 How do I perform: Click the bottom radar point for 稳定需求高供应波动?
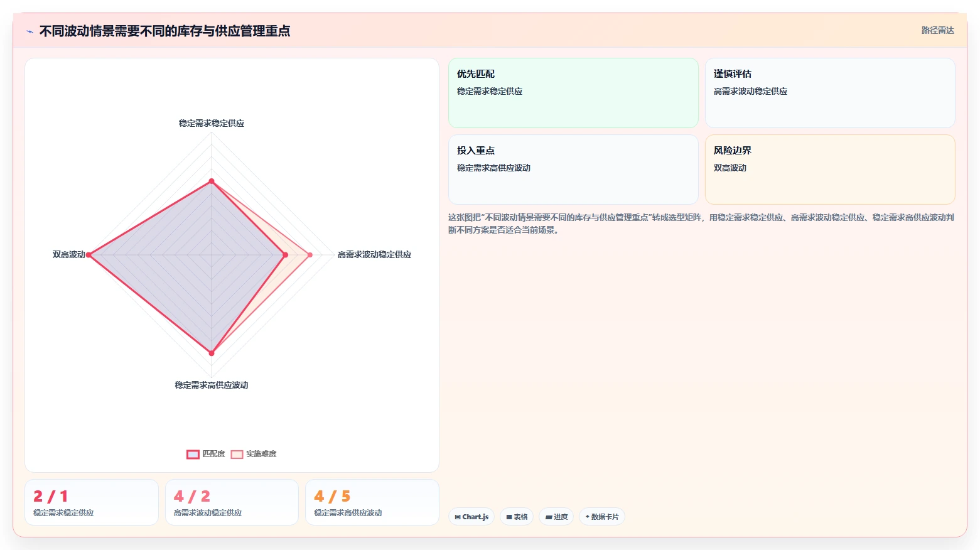click(212, 353)
